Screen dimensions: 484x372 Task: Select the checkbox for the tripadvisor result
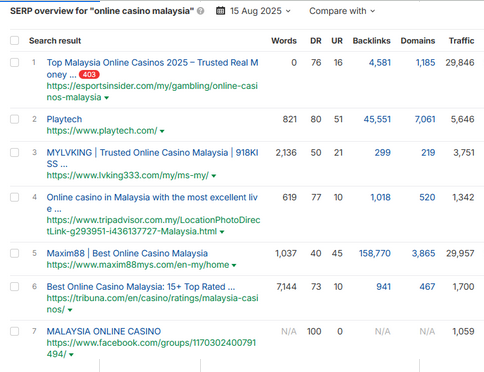pyautogui.click(x=15, y=197)
